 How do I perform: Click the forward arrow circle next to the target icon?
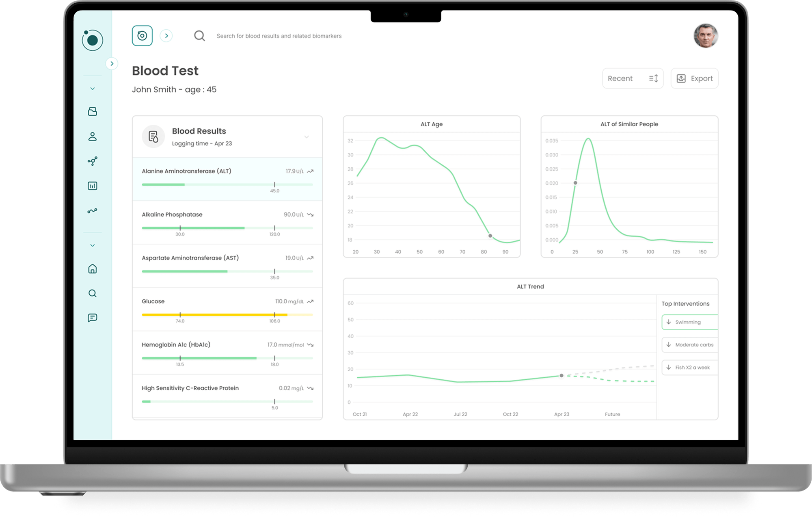click(166, 36)
